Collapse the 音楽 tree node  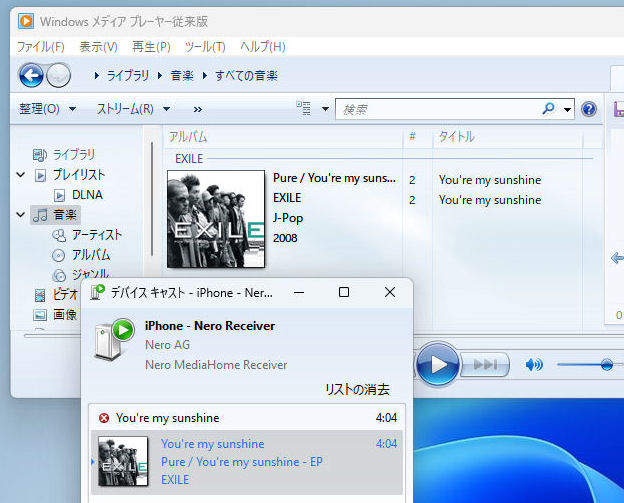point(21,215)
